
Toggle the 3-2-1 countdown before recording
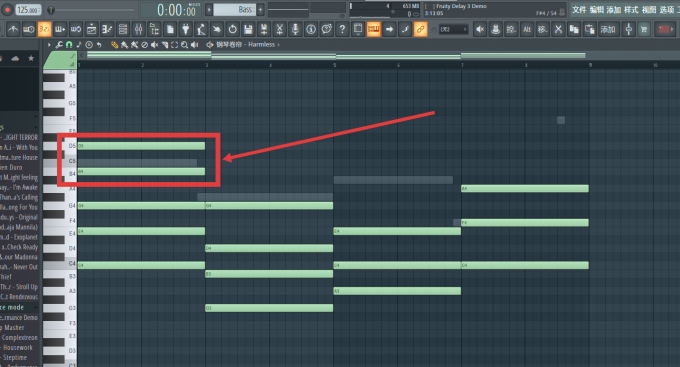coord(44,29)
